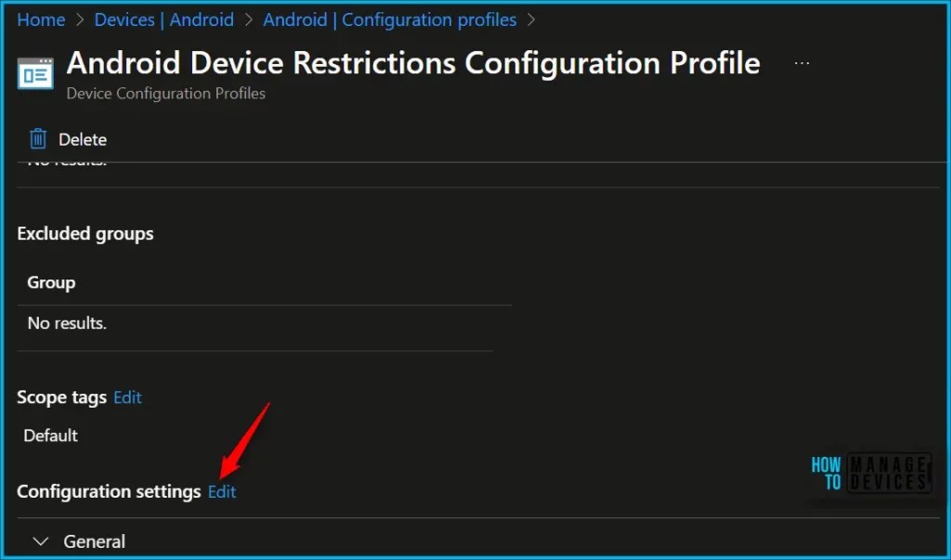Click the chevron following Configuration profiles breadcrumb
Screen dimensions: 951x560
click(533, 20)
